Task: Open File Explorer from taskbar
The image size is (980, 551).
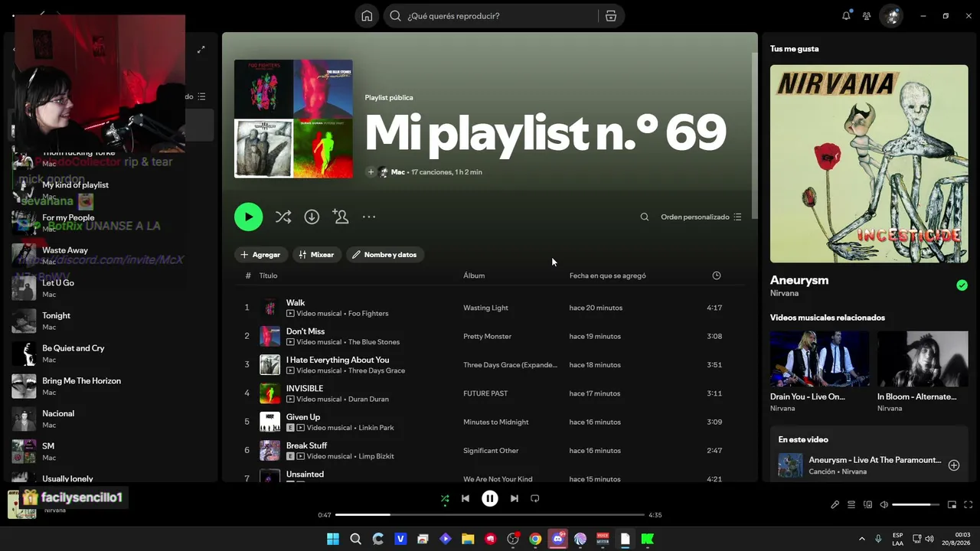Action: pyautogui.click(x=468, y=539)
